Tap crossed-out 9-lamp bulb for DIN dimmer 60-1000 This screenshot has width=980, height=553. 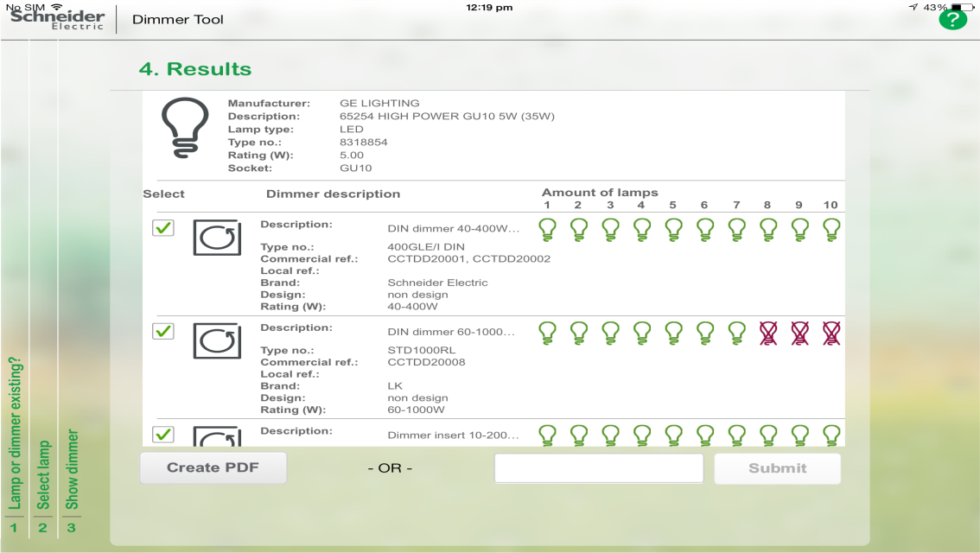800,333
